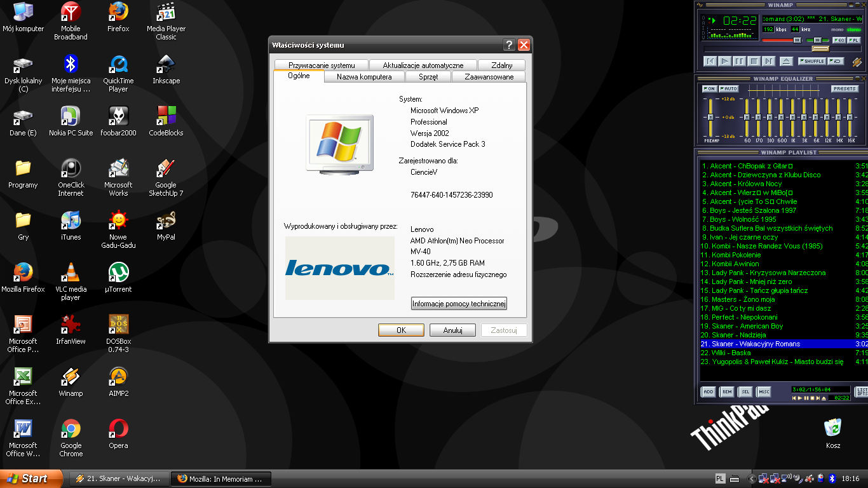The image size is (868, 488).
Task: Click the Start button on taskbar
Action: point(32,478)
